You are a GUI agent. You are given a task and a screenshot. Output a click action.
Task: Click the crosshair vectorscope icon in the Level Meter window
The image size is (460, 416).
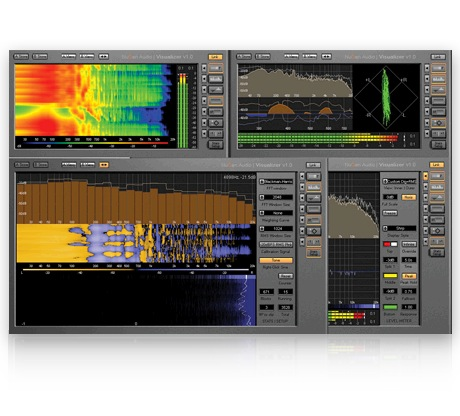(437, 230)
